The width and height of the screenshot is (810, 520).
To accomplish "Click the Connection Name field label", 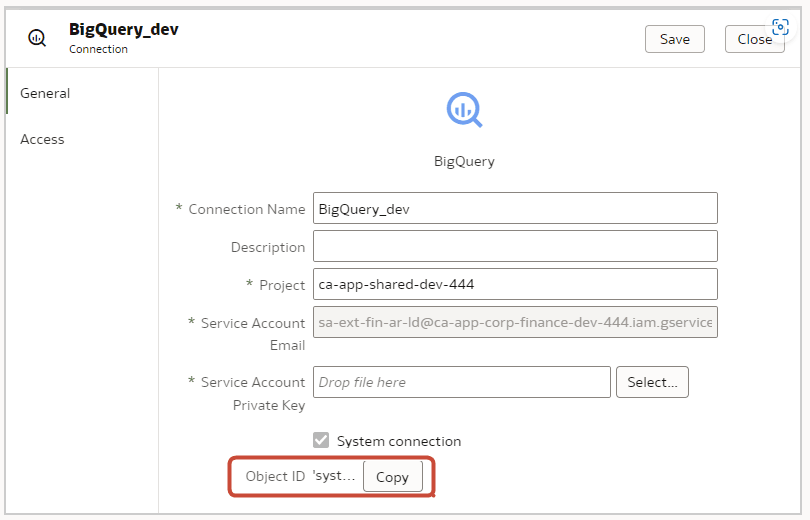I will pyautogui.click(x=246, y=209).
